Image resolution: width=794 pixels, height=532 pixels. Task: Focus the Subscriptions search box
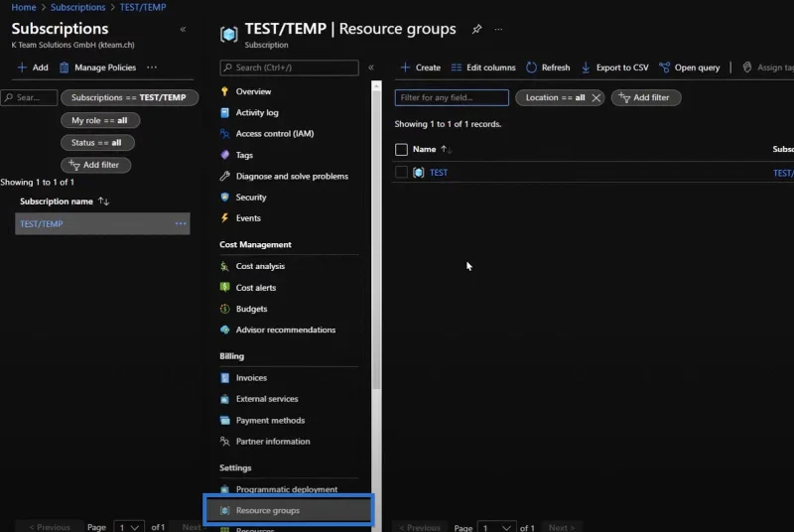click(x=29, y=97)
